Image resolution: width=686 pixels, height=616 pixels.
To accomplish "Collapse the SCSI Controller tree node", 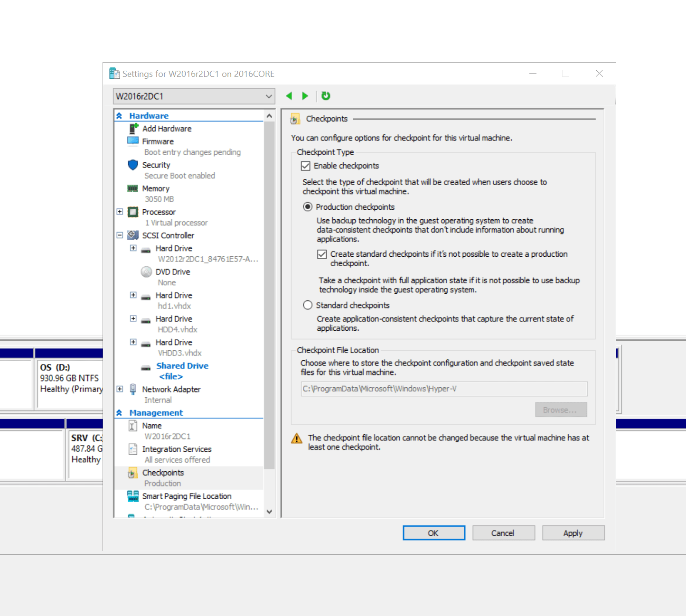I will [120, 235].
